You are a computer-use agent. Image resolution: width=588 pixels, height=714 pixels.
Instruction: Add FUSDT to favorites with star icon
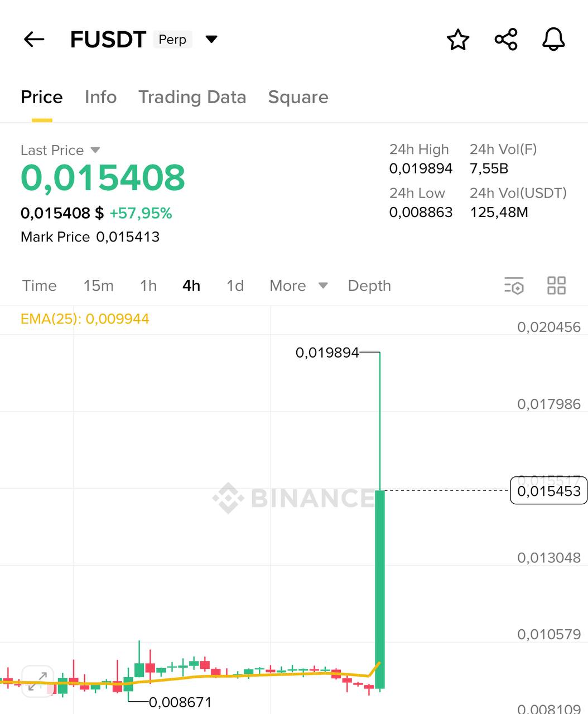pos(458,40)
